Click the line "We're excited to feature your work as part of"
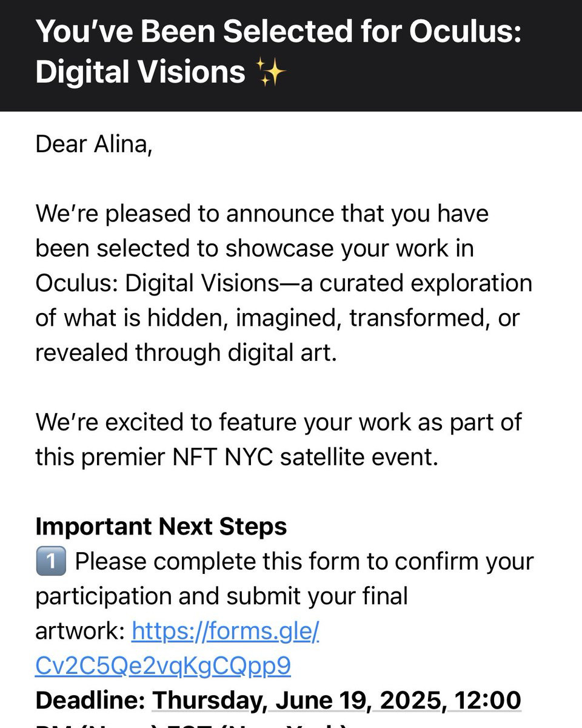This screenshot has height=728, width=582. tap(278, 422)
